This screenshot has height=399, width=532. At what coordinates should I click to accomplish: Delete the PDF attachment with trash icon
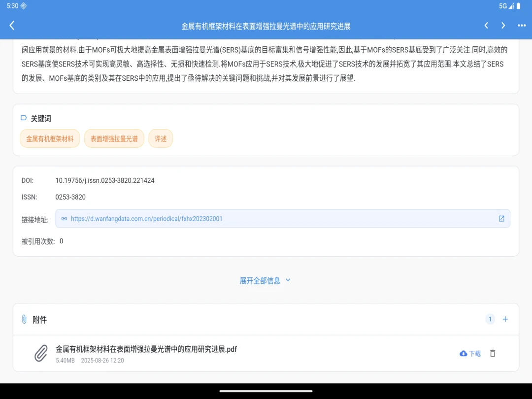[x=493, y=354]
